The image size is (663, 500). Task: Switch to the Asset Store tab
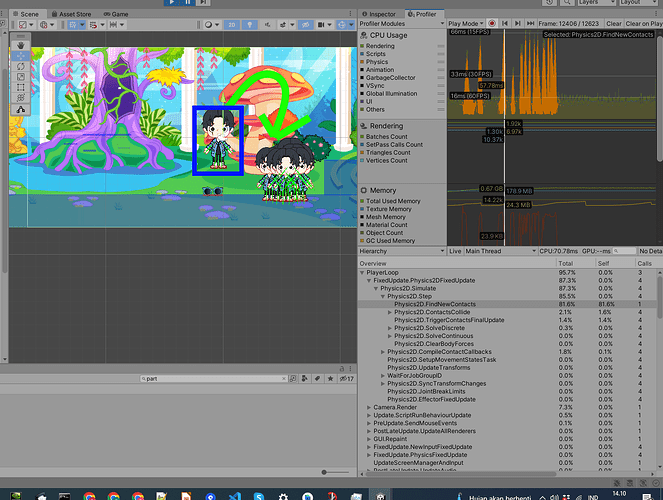tap(71, 14)
